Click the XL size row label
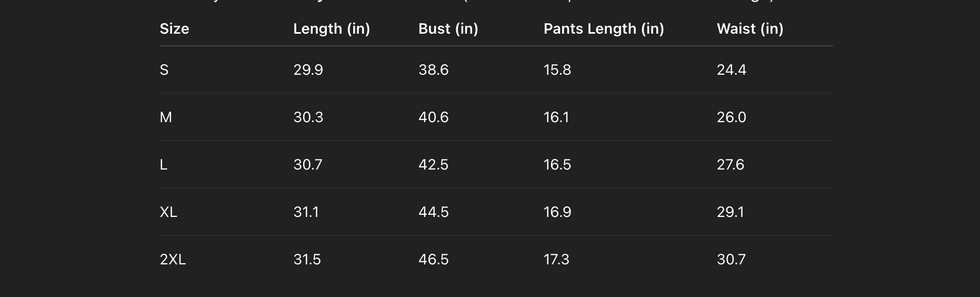This screenshot has width=980, height=297. click(168, 212)
